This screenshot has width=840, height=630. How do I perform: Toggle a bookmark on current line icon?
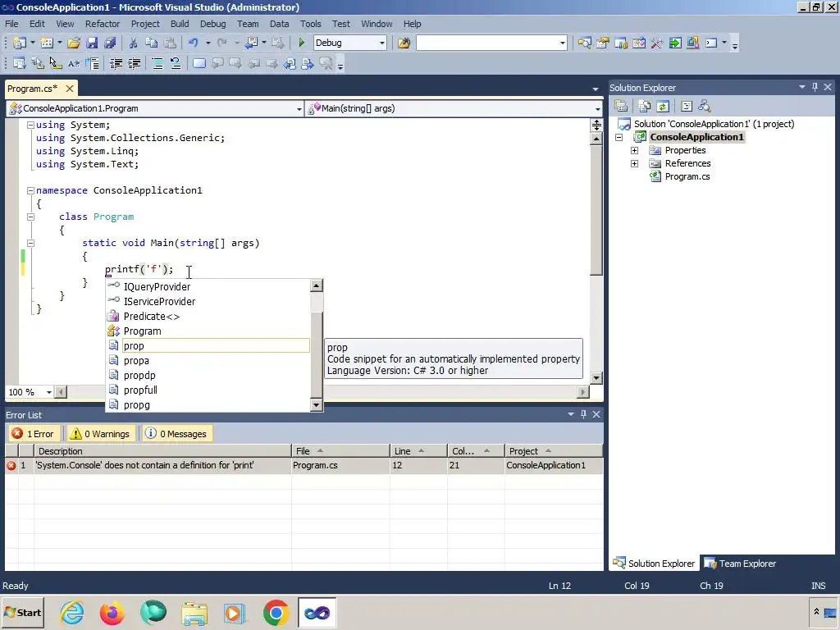click(x=199, y=64)
